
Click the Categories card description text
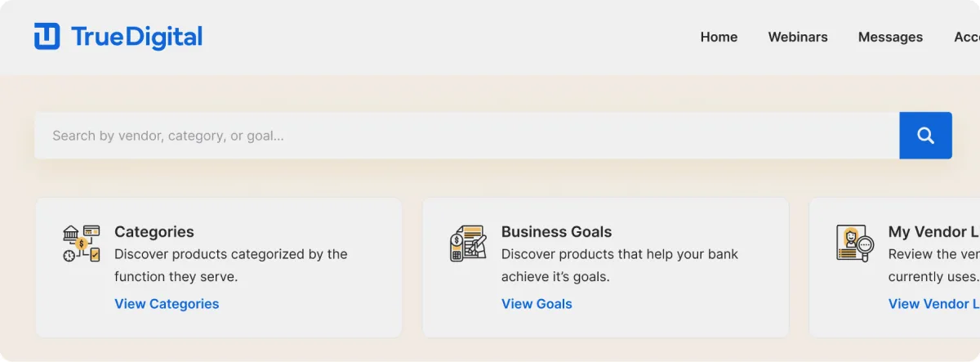tap(230, 266)
